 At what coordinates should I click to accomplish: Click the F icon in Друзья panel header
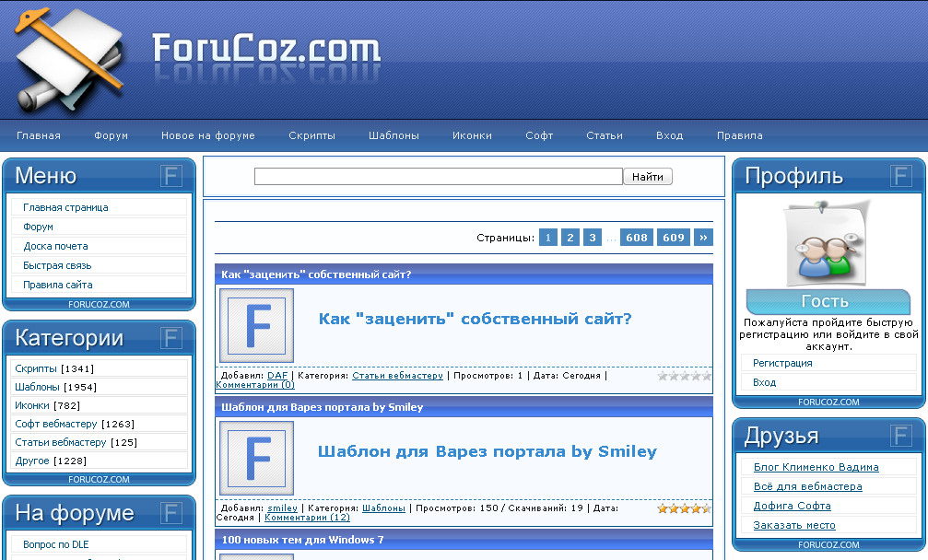[900, 437]
